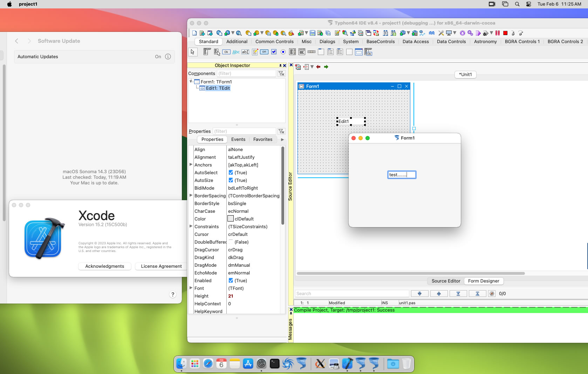
Task: Open Terminal from the Dock
Action: [x=275, y=364]
